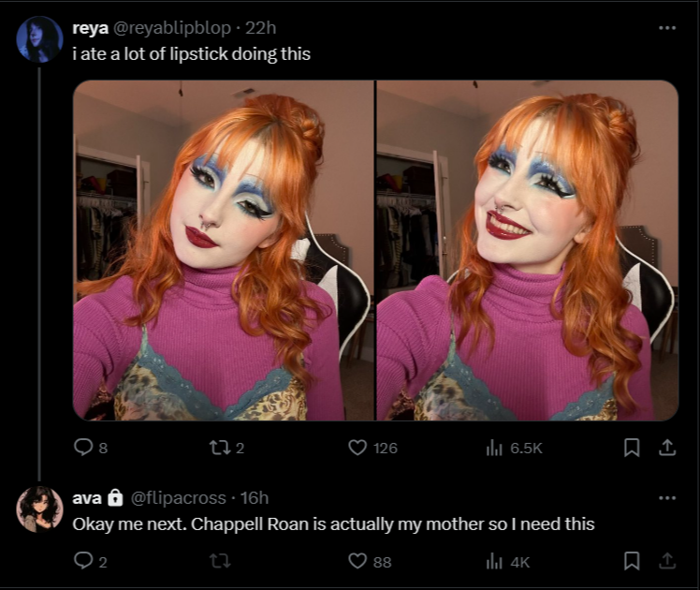The height and width of the screenshot is (590, 700).
Task: Bookmark ava's reply
Action: [632, 561]
